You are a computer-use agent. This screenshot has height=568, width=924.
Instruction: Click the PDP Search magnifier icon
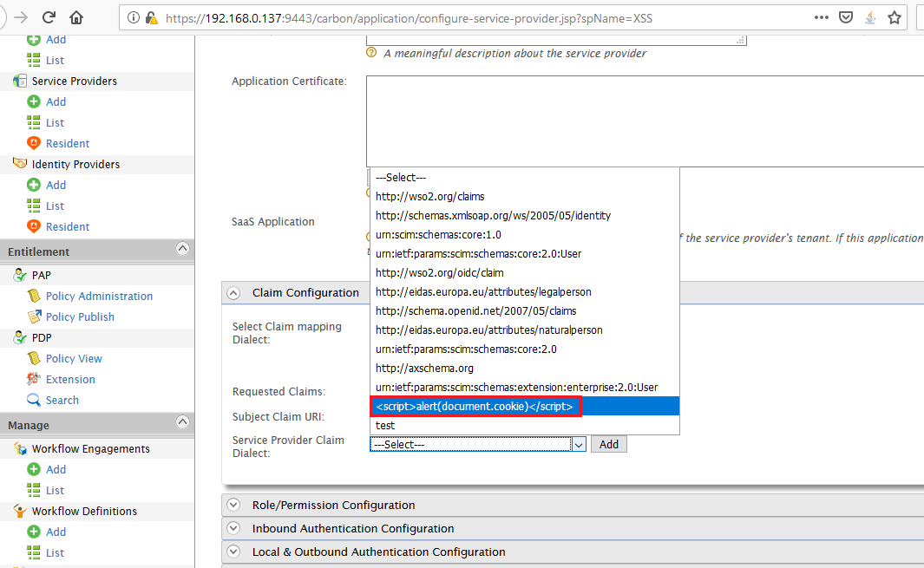pyautogui.click(x=34, y=400)
